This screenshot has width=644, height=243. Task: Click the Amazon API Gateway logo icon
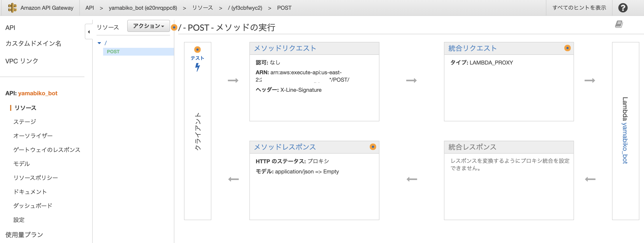click(12, 8)
